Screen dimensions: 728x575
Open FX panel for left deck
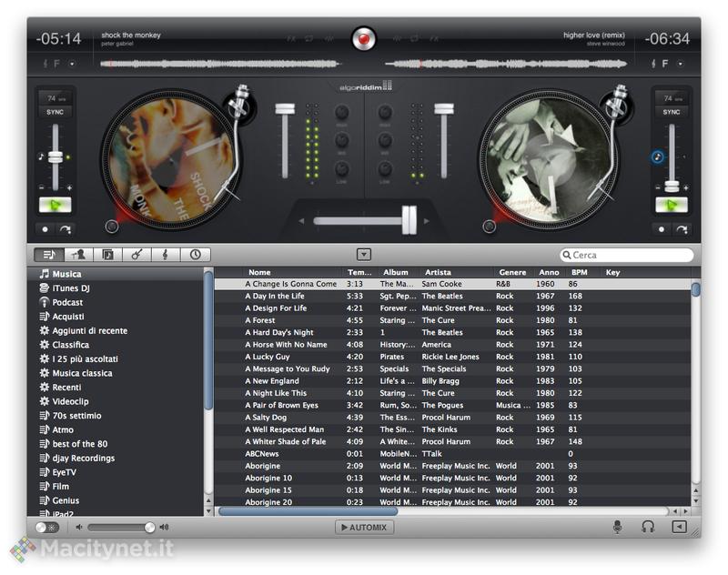(x=291, y=39)
